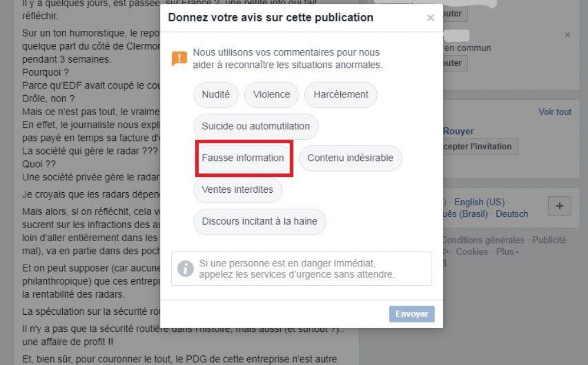Open the Voir tout link

555,112
